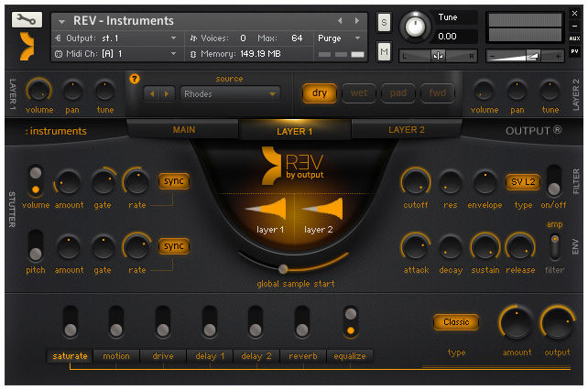Click the saturate output knob

[x=557, y=322]
